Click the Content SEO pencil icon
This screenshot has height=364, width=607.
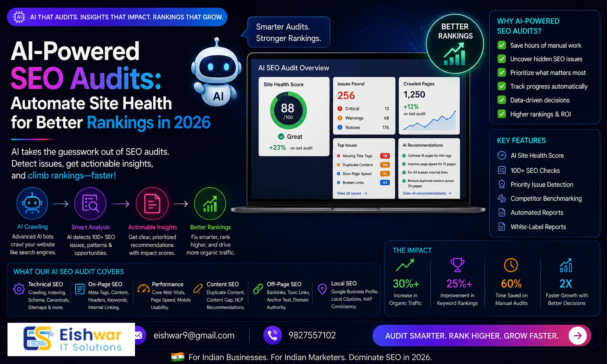tap(198, 289)
